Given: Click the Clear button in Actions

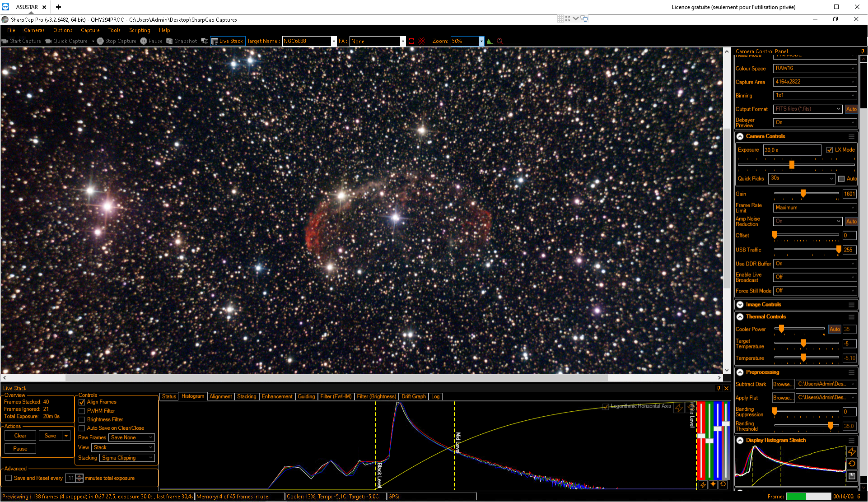Looking at the screenshot, I should point(20,436).
